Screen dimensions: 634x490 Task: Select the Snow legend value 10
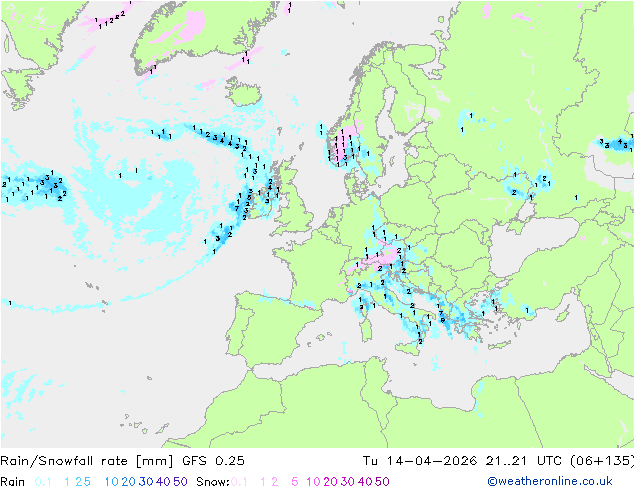313,482
